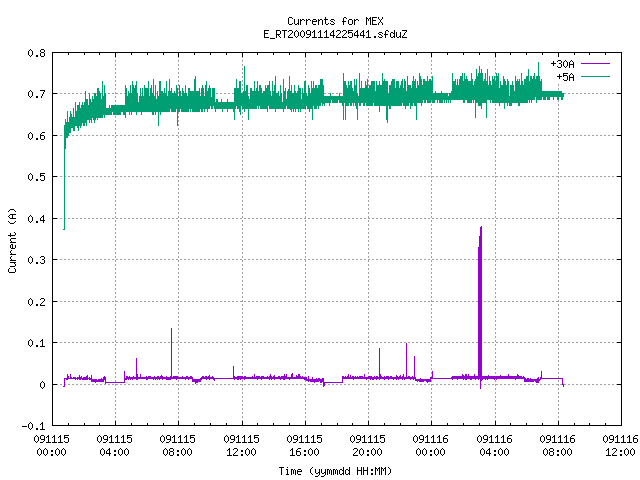
Task: Click the 0.7 y-axis tick label
Action: [x=36, y=94]
